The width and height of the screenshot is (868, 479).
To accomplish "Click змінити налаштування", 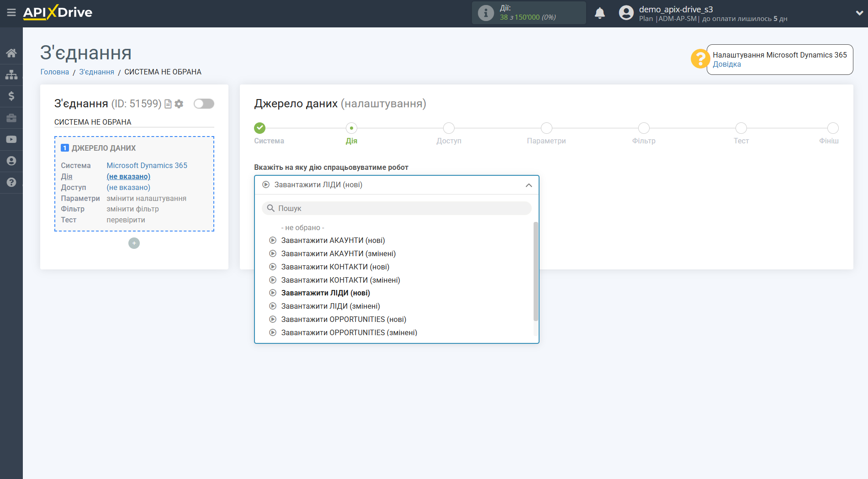I will pyautogui.click(x=146, y=198).
